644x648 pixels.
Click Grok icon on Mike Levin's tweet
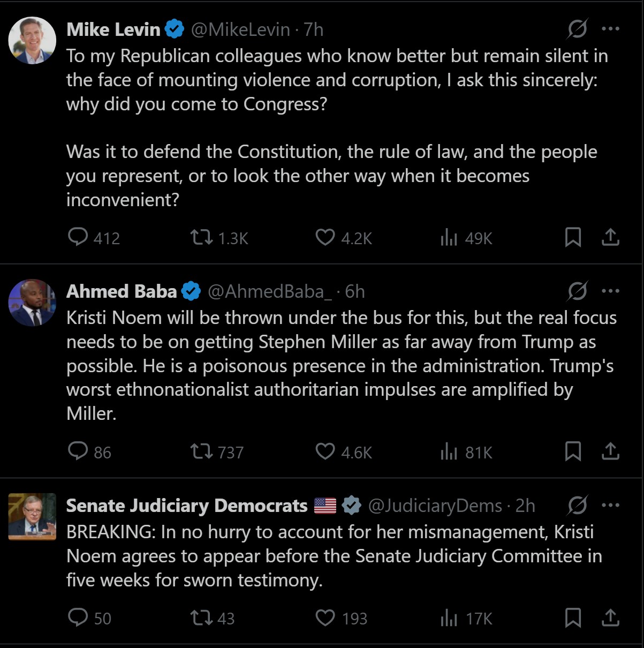577,29
